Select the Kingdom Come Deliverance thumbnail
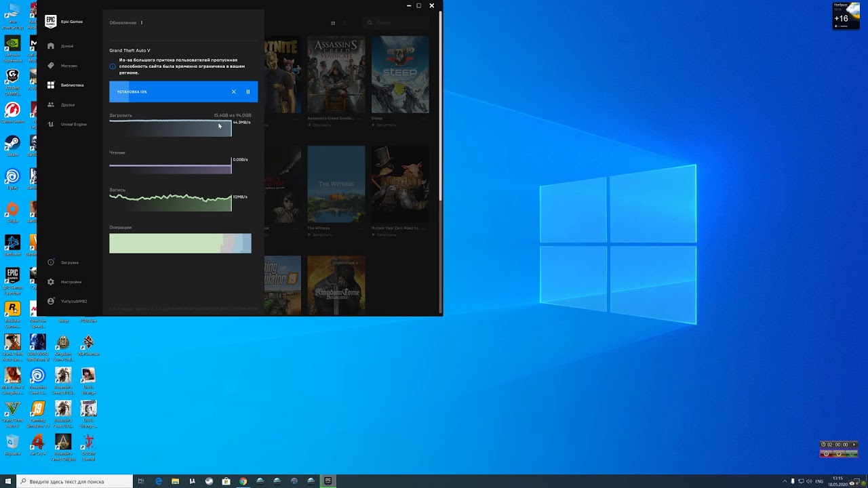This screenshot has height=488, width=868. (x=336, y=285)
